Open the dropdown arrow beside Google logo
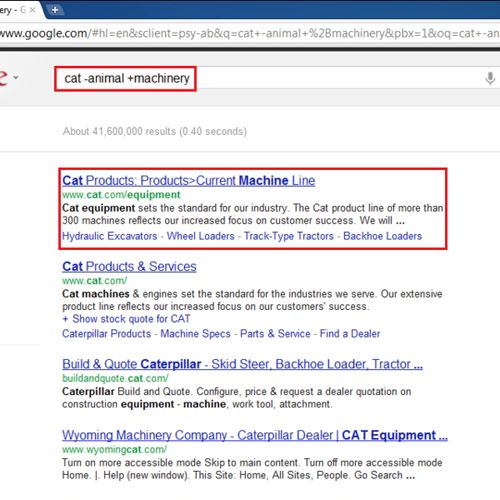Screen dimensions: 500x500 [16, 77]
